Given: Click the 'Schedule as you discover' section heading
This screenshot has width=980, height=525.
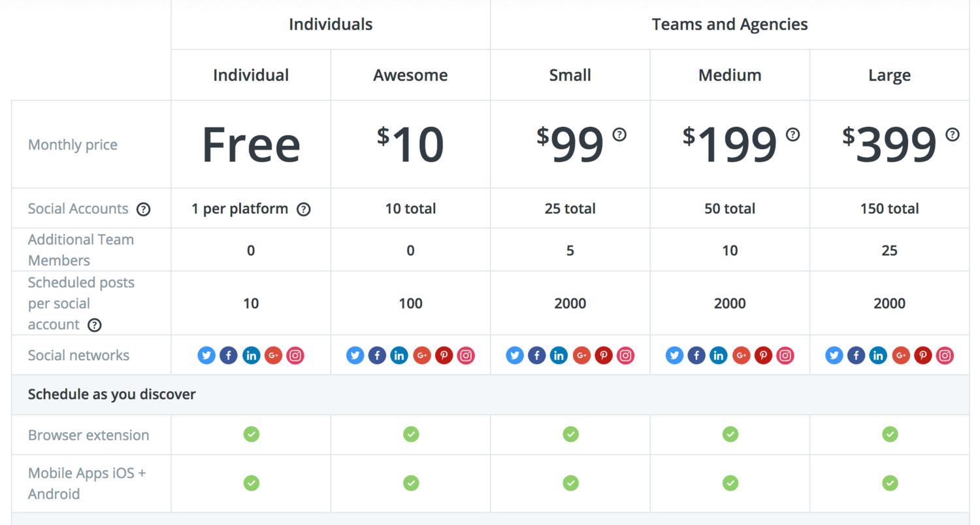Looking at the screenshot, I should (112, 395).
